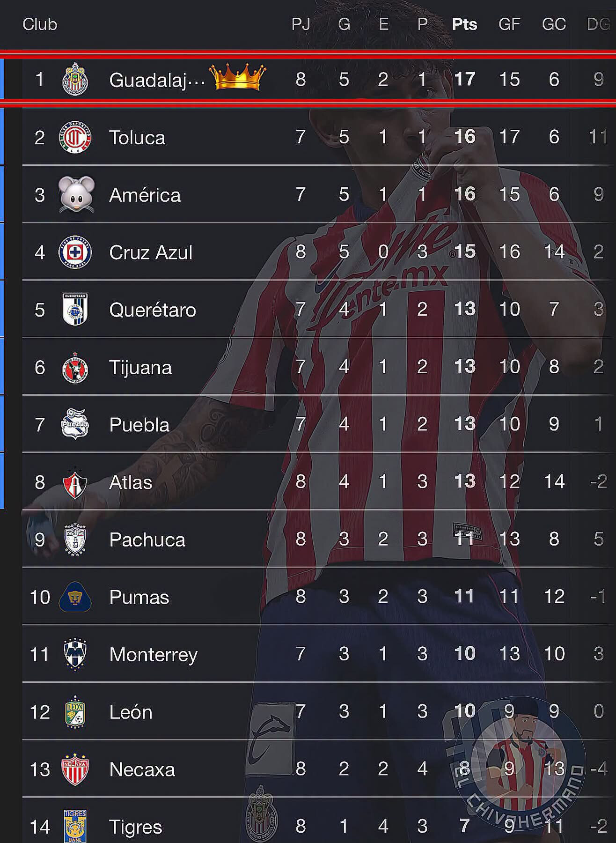Screen dimensions: 616x843
Task: Open the León team name
Action: pos(131,712)
